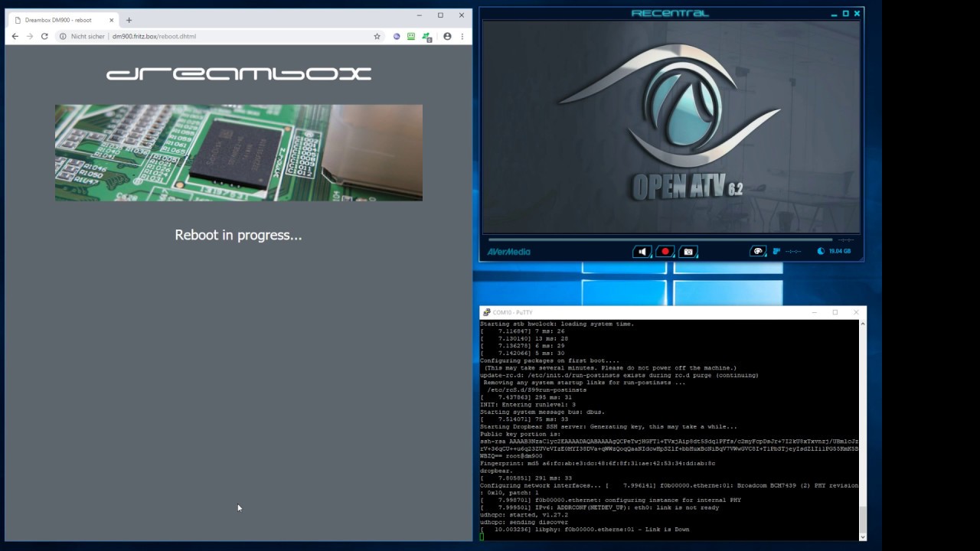The width and height of the screenshot is (980, 551).
Task: Click 'udhcpc: sending discover' line in PuTTY
Action: pyautogui.click(x=524, y=522)
